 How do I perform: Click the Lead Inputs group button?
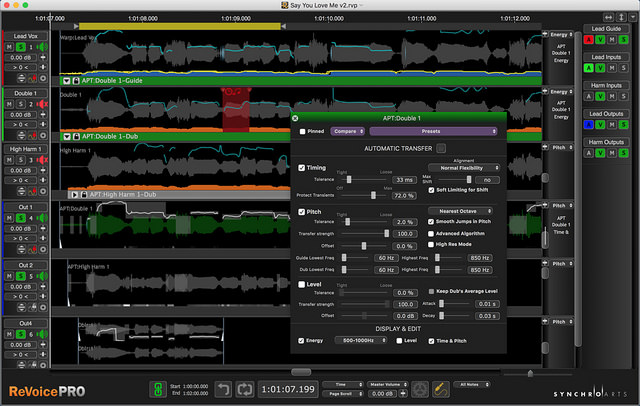pyautogui.click(x=606, y=57)
